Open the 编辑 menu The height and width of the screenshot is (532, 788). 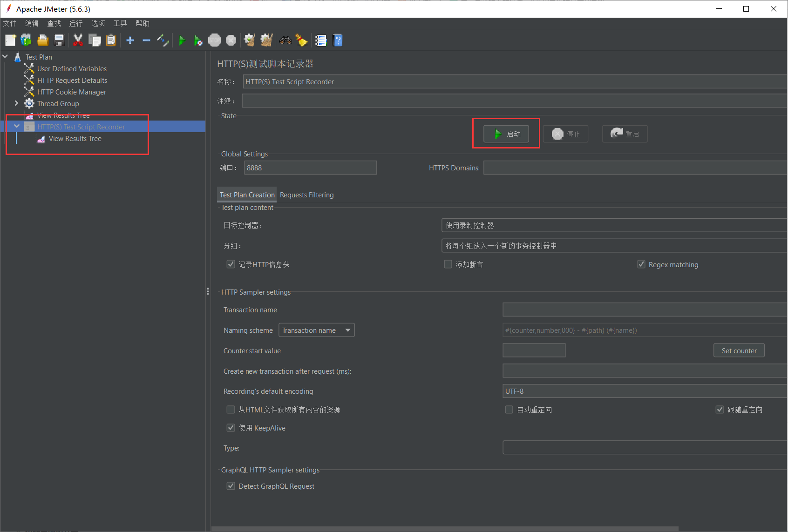[x=32, y=23]
